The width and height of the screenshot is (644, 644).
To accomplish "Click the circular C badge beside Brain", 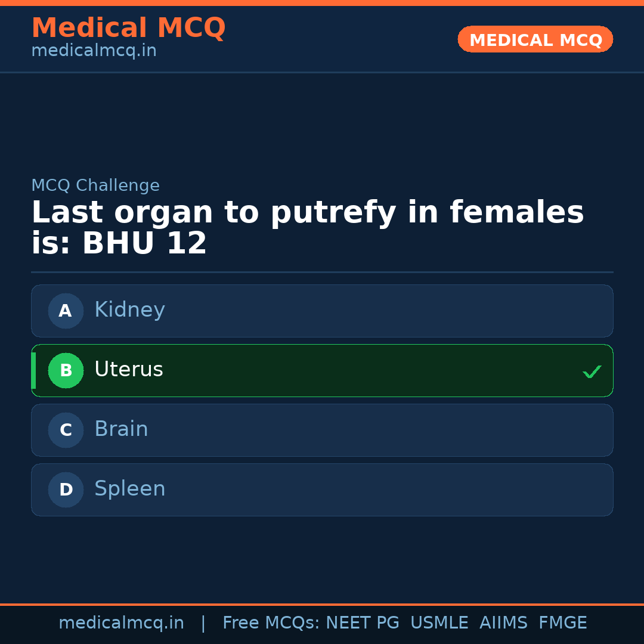I will [66, 430].
